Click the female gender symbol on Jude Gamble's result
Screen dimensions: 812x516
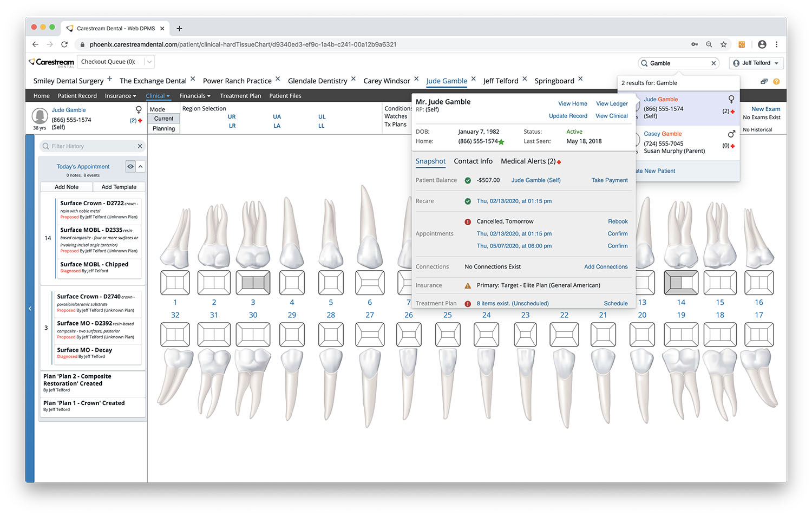(731, 100)
